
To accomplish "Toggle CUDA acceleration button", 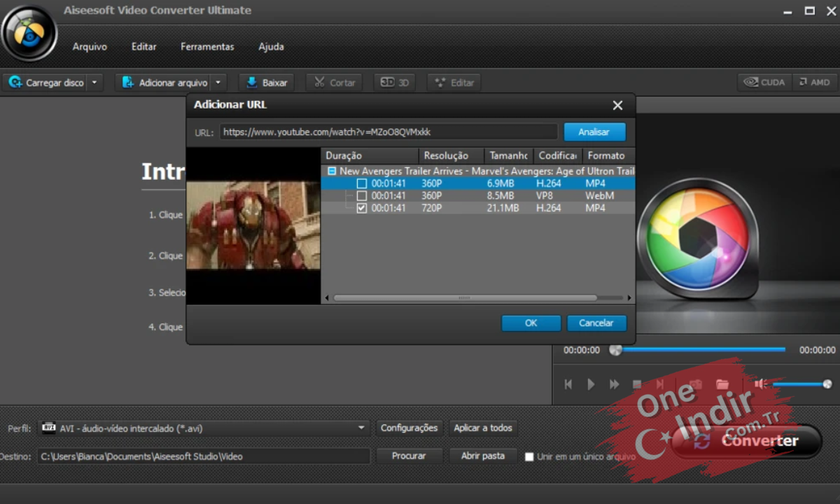I will pos(764,82).
